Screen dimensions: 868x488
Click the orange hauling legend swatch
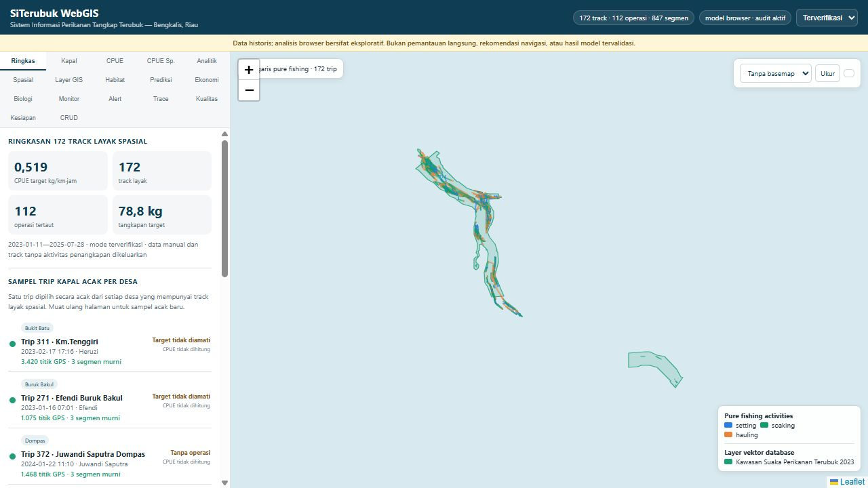click(728, 435)
